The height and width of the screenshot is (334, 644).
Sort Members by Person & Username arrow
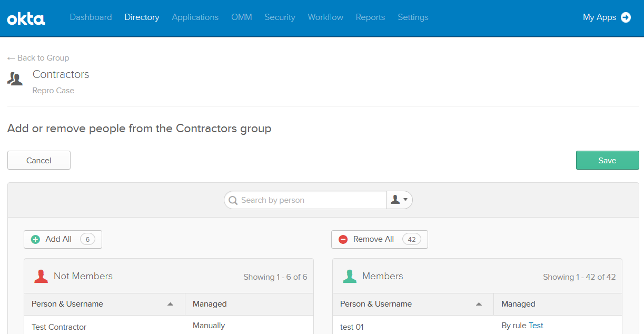click(479, 304)
